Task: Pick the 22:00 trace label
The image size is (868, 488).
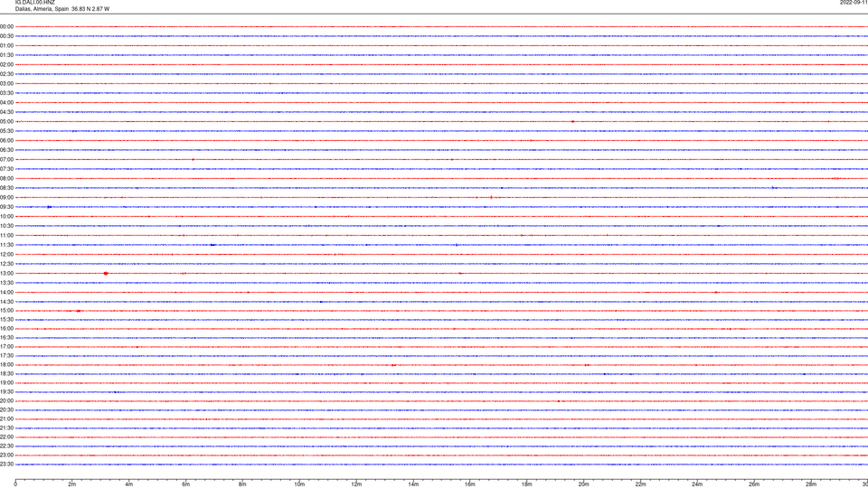Action: 6,437
